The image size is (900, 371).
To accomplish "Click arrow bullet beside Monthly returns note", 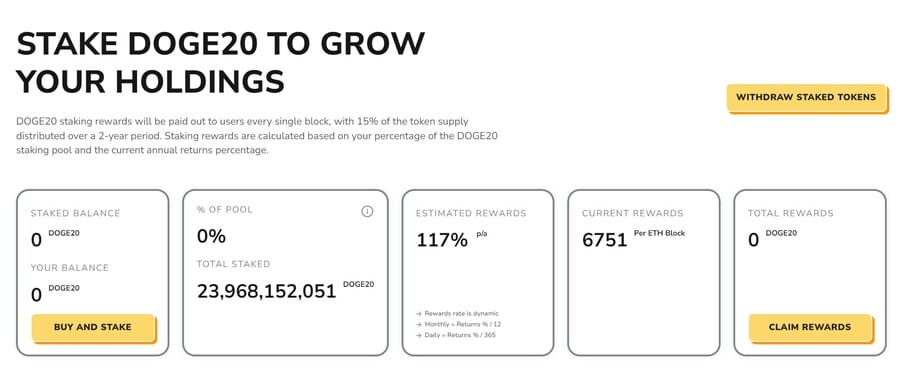I will click(x=419, y=324).
